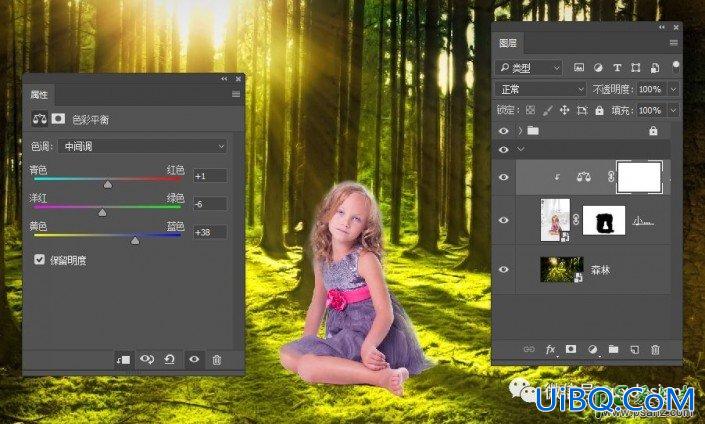Lock layer position with move icon
This screenshot has height=424, width=705.
click(564, 110)
